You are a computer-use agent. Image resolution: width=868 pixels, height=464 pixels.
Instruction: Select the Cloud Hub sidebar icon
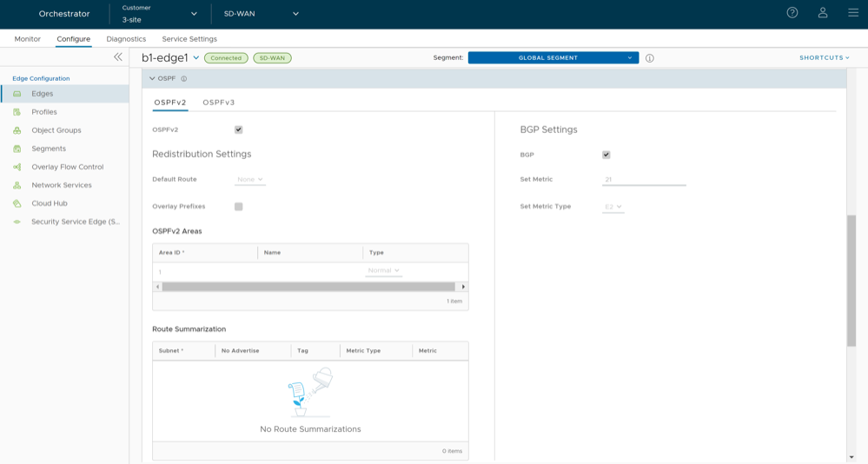(17, 203)
